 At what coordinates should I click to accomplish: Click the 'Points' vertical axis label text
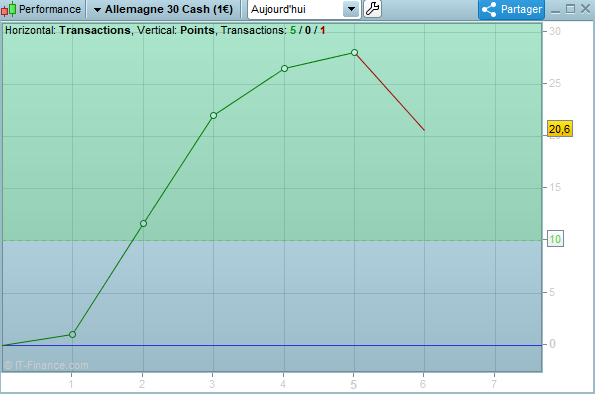(x=197, y=30)
